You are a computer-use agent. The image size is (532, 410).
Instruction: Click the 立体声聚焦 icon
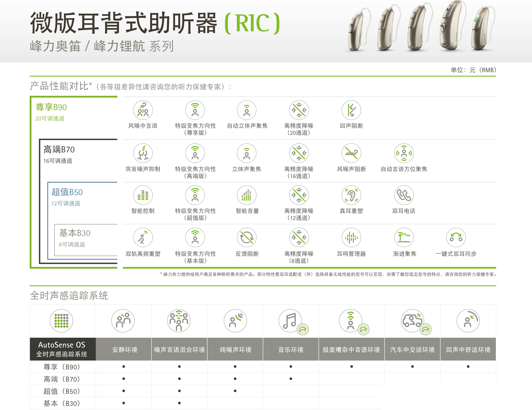click(247, 153)
